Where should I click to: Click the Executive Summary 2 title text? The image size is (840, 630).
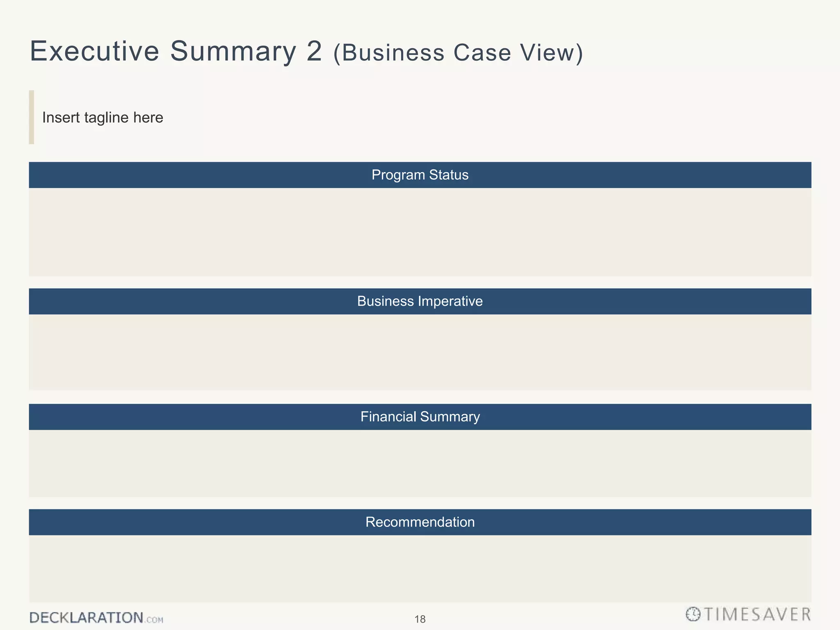tap(306, 52)
